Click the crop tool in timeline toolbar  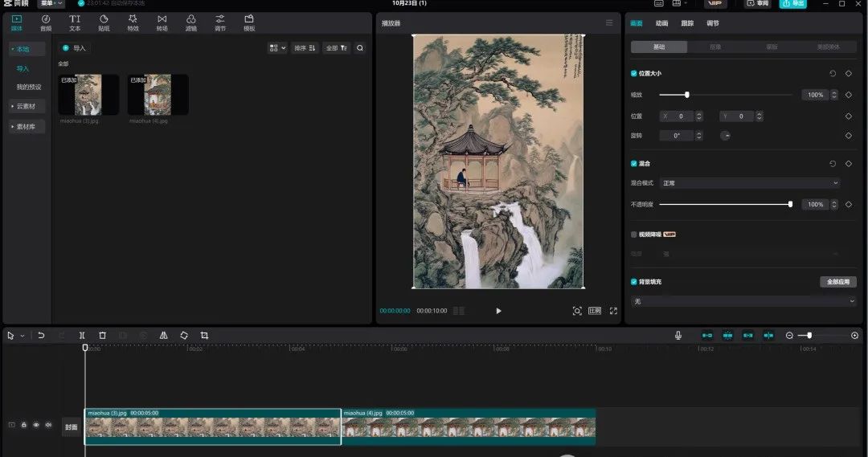[204, 335]
